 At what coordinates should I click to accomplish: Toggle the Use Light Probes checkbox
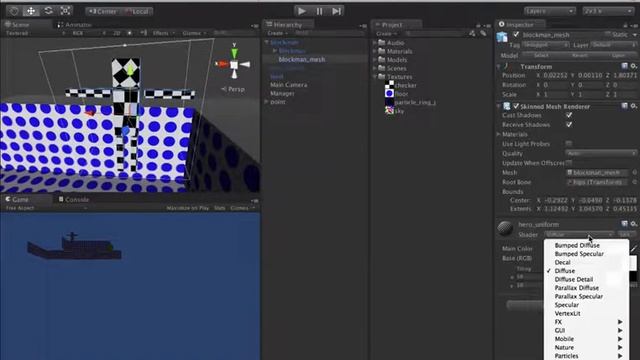[569, 144]
